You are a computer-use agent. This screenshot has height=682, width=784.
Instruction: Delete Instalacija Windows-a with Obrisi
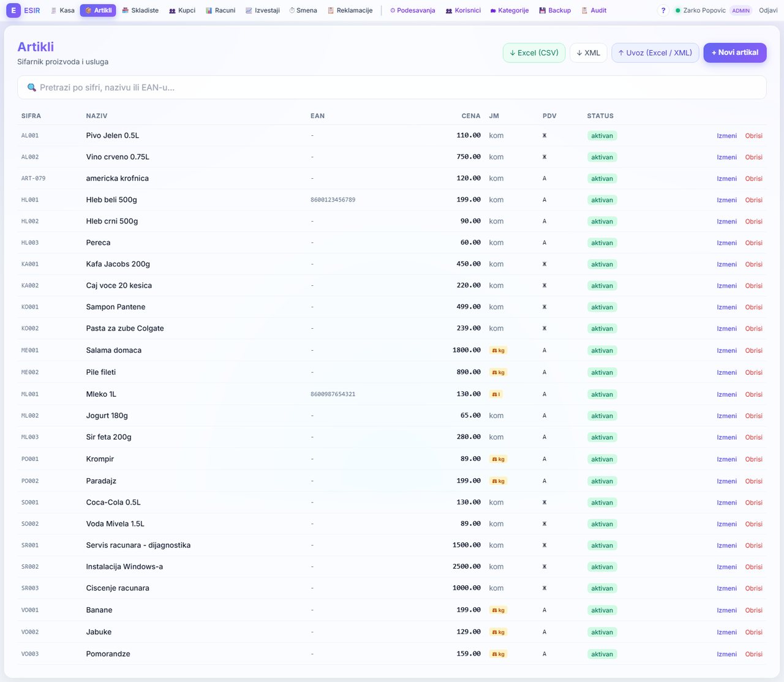point(754,567)
